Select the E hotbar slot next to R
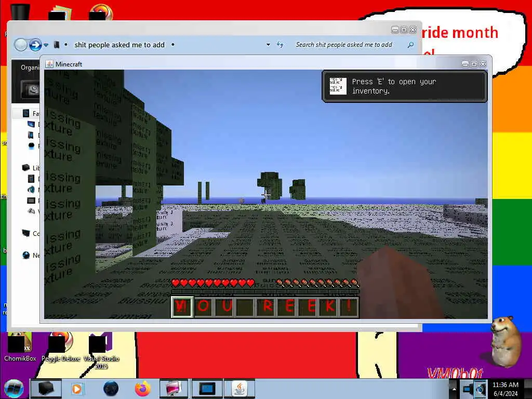Image resolution: width=532 pixels, height=399 pixels. [288, 307]
